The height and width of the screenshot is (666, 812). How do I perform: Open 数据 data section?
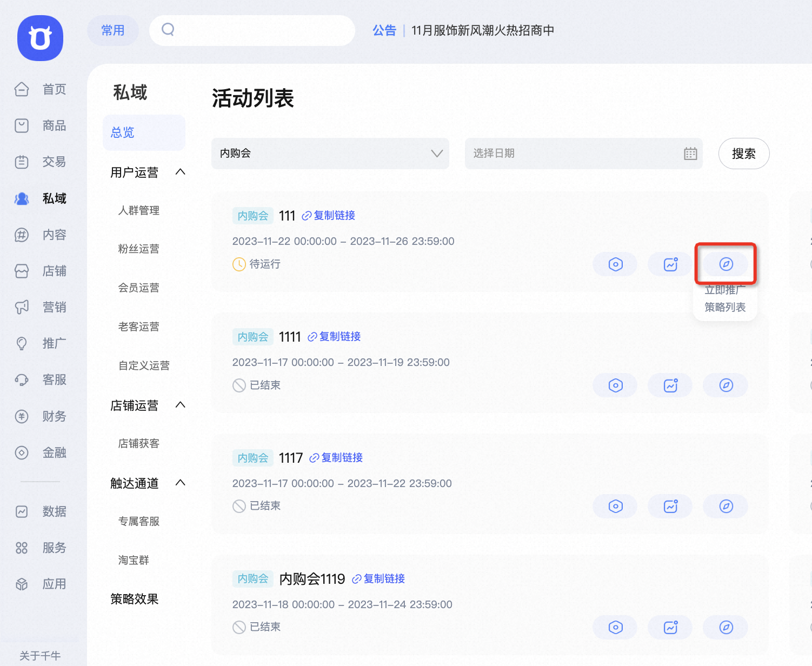pos(41,511)
